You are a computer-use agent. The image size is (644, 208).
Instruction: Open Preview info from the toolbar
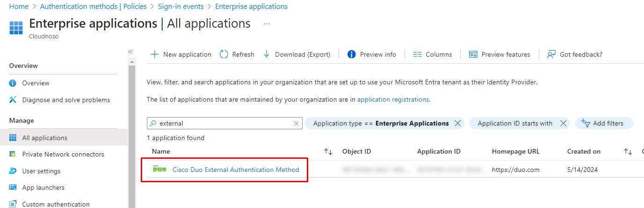[x=372, y=54]
